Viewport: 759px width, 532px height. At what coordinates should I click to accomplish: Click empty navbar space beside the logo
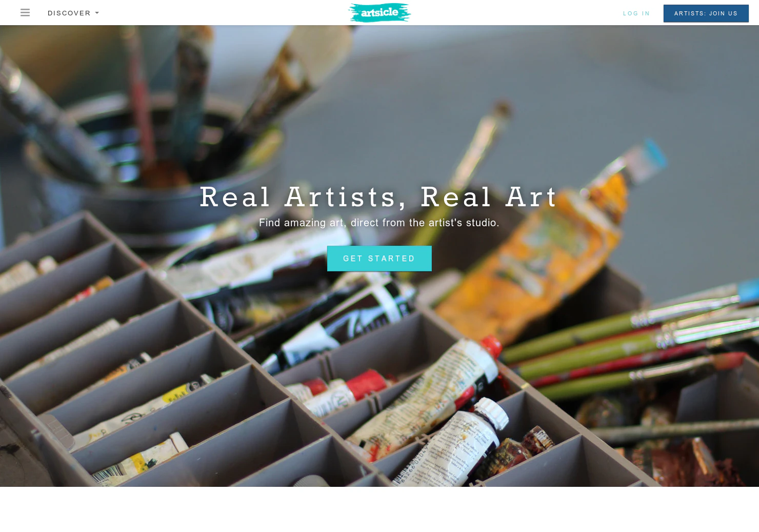pos(513,13)
